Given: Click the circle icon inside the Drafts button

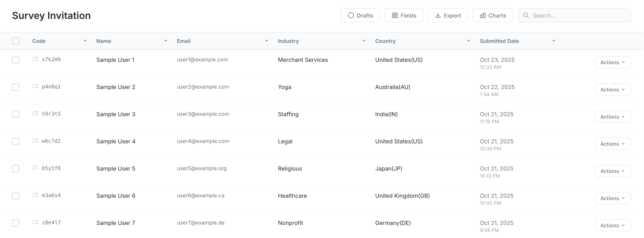Looking at the screenshot, I should 351,15.
